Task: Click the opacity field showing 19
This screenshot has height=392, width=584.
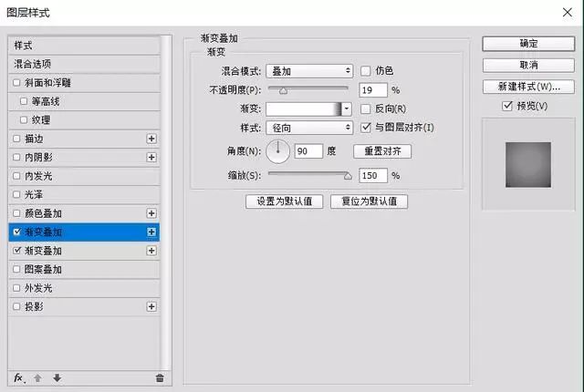Action: click(373, 90)
